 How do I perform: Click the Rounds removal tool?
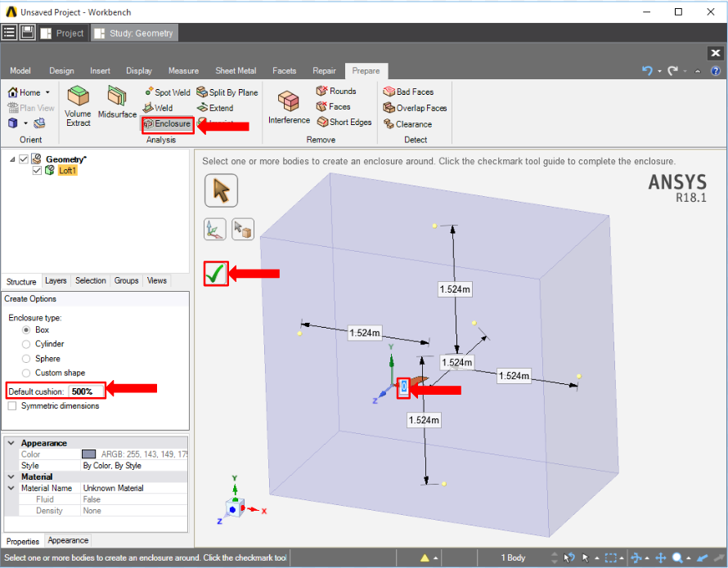[x=336, y=91]
